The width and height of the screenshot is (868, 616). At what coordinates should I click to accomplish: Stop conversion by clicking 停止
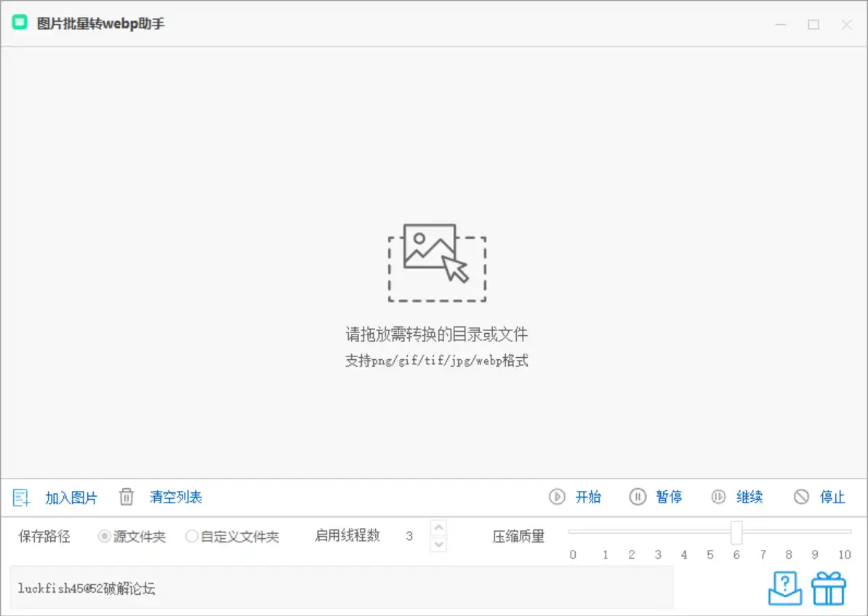[833, 497]
